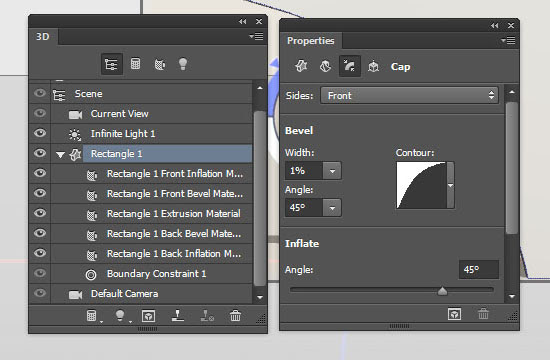Toggle visibility of Current View
The width and height of the screenshot is (550, 360).
coord(40,113)
